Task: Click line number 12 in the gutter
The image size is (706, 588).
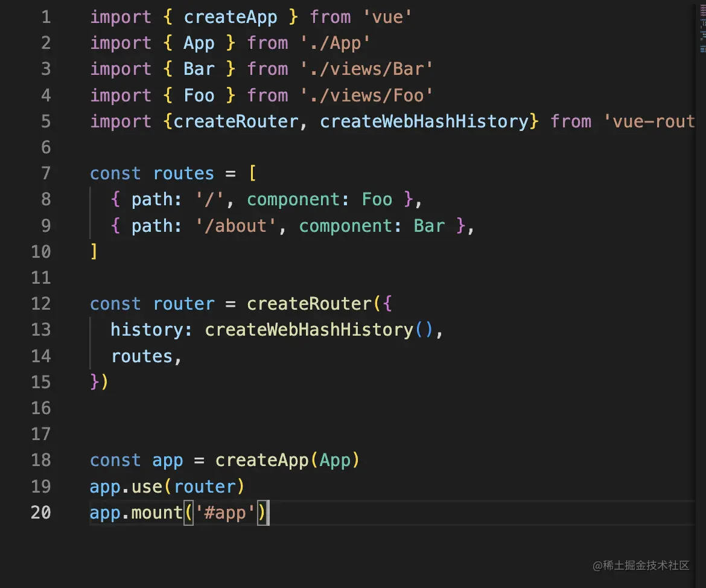Action: click(x=41, y=304)
